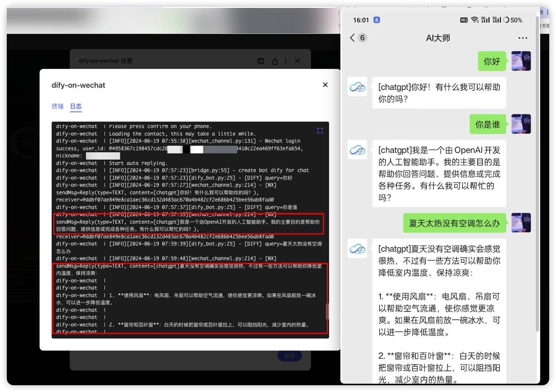Expand log view to fullscreen
Screen dimensions: 556x392
(320, 131)
